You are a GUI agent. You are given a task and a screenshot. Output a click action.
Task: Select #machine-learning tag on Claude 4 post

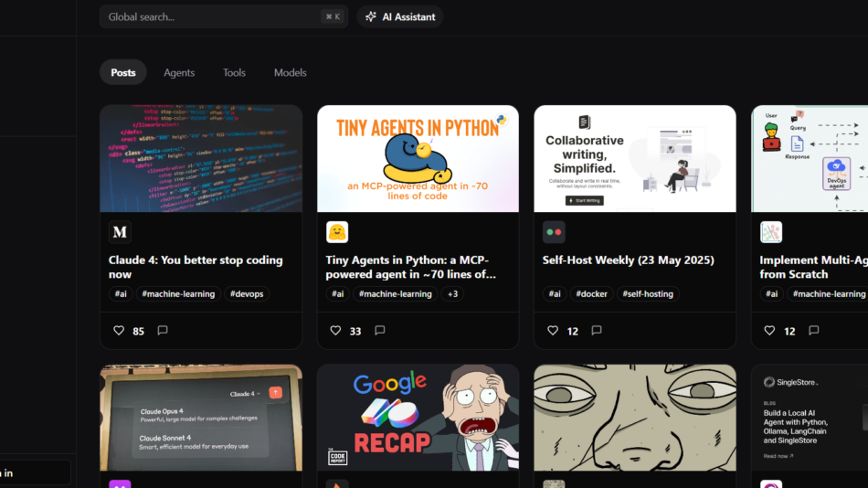[178, 293]
